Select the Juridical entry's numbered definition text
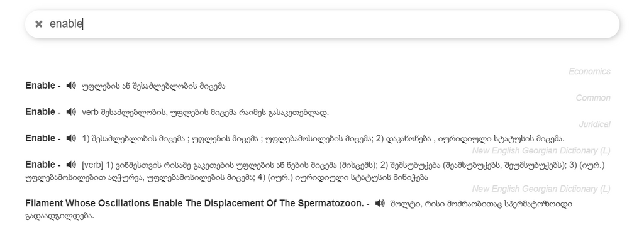The width and height of the screenshot is (644, 232). click(x=323, y=139)
